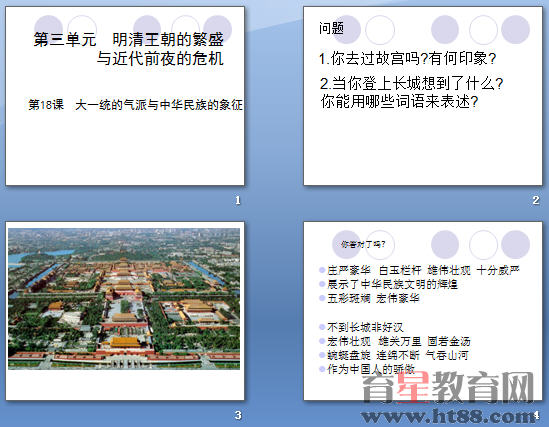Select the bullet 展示了中华民族文明的辉煌

click(x=392, y=284)
